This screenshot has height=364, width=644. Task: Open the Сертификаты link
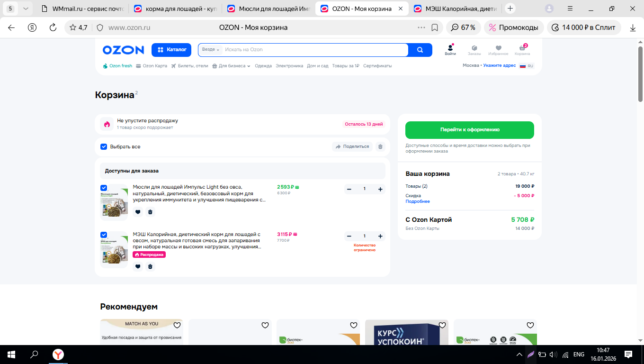pos(377,66)
